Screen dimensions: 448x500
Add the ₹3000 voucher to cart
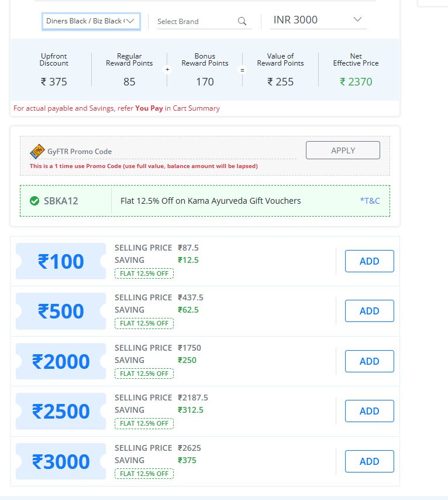(369, 461)
